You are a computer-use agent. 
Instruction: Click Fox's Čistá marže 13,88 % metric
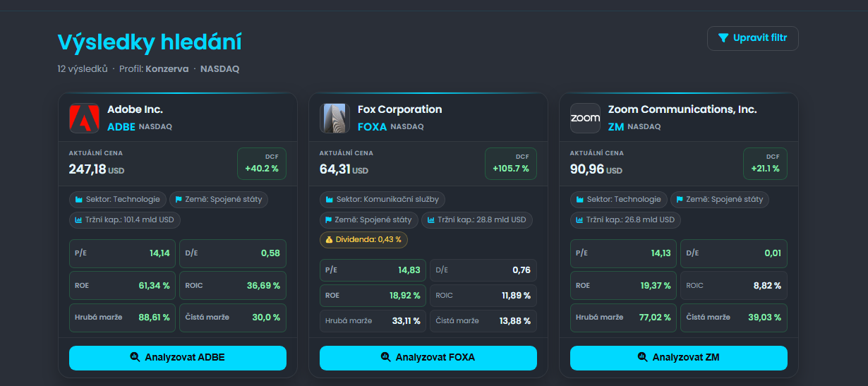coord(483,321)
